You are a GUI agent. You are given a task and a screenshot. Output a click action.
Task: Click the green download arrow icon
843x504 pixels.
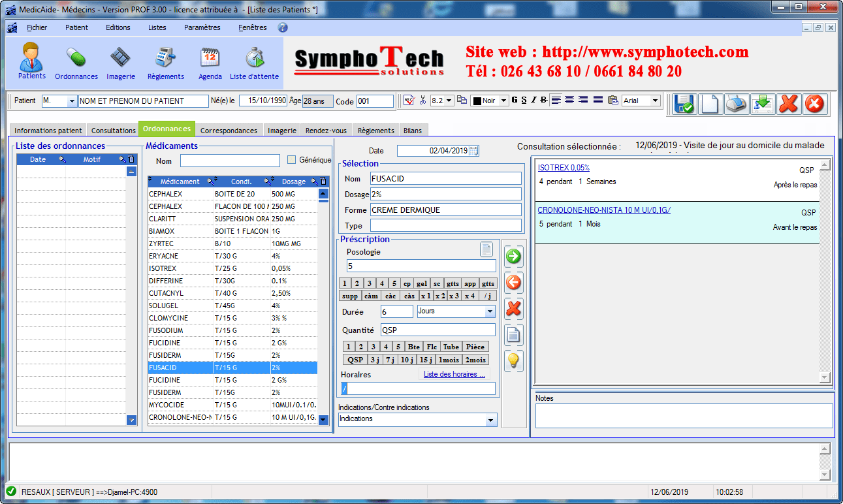click(763, 104)
